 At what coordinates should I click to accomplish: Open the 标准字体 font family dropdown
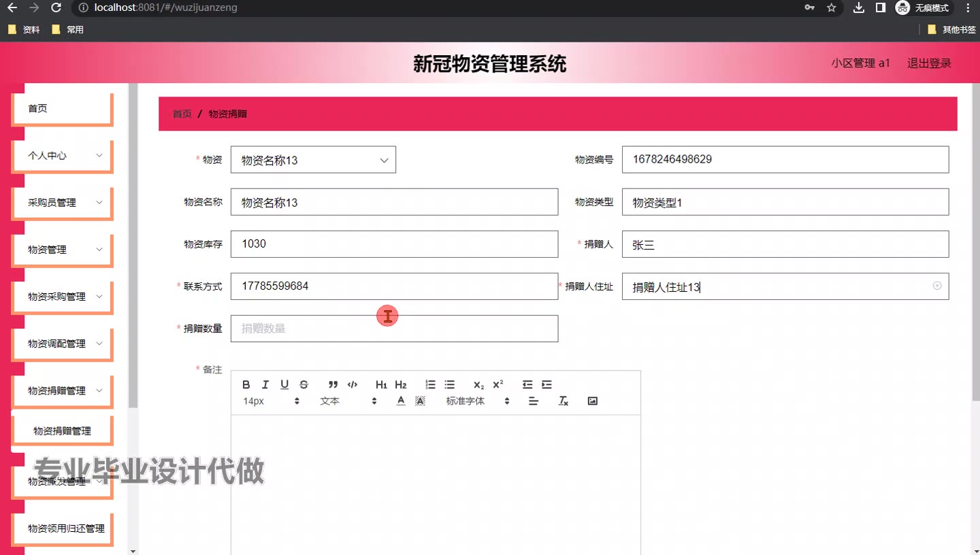coord(478,401)
